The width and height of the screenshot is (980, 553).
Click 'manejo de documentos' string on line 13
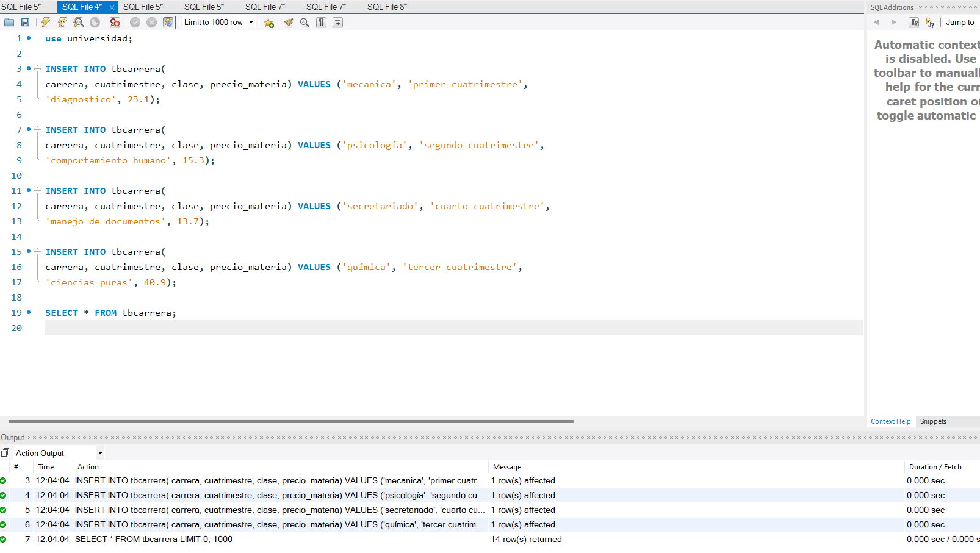point(106,221)
